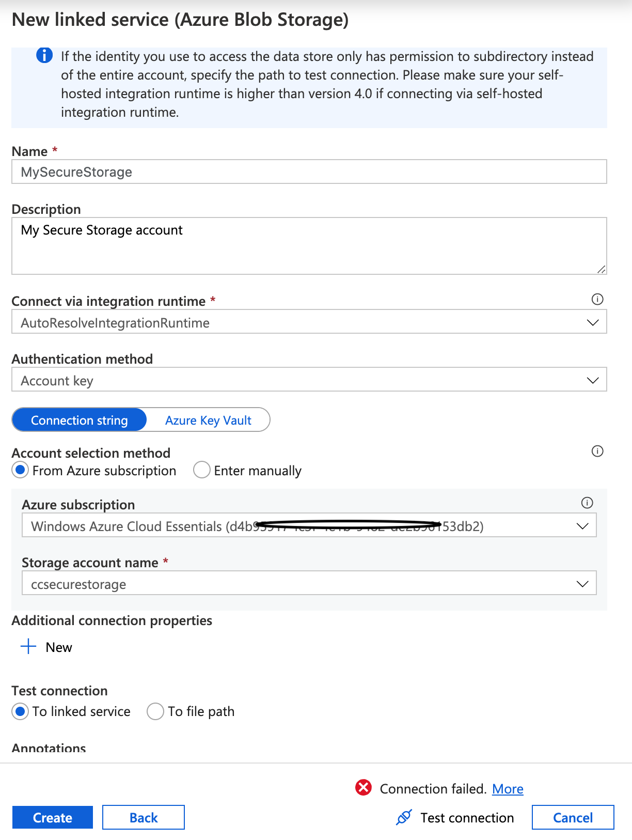
Task: Click the plus icon for New property
Action: [28, 646]
